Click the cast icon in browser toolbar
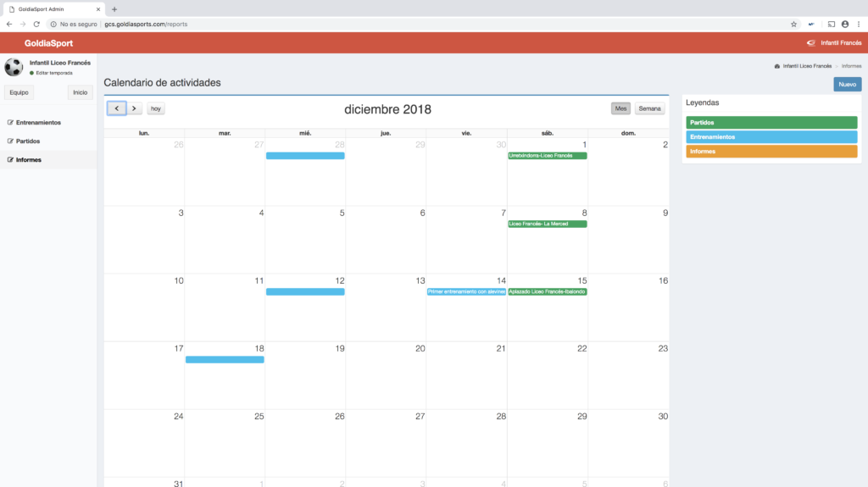This screenshot has height=487, width=868. coord(831,25)
